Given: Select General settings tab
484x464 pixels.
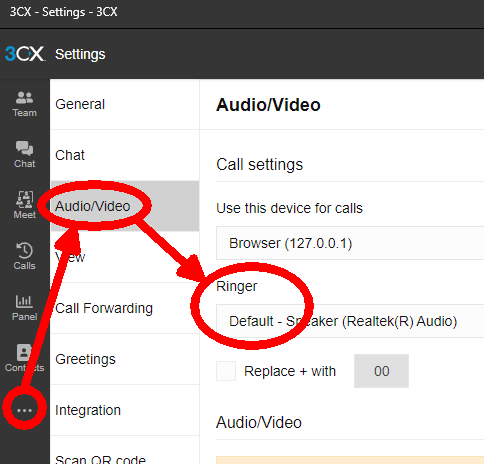Looking at the screenshot, I should [125, 104].
